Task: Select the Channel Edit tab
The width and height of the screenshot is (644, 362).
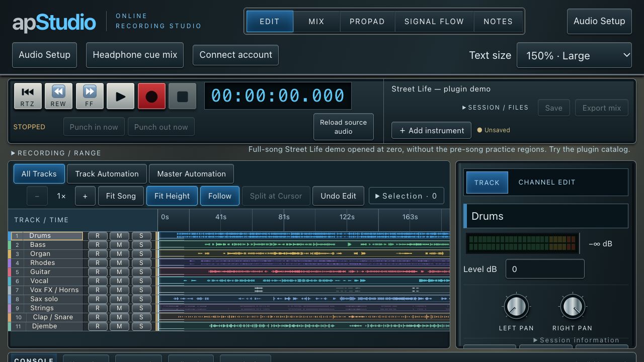Action: [x=547, y=182]
